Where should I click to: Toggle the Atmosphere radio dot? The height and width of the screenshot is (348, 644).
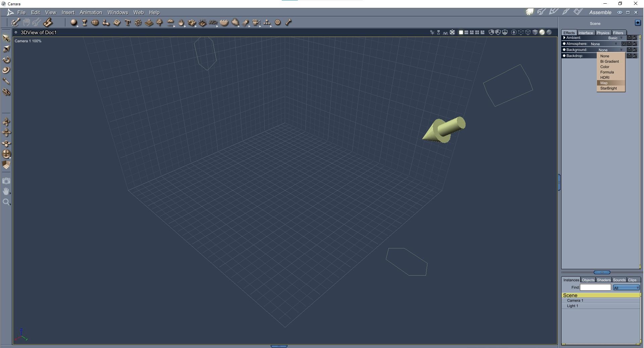point(564,44)
